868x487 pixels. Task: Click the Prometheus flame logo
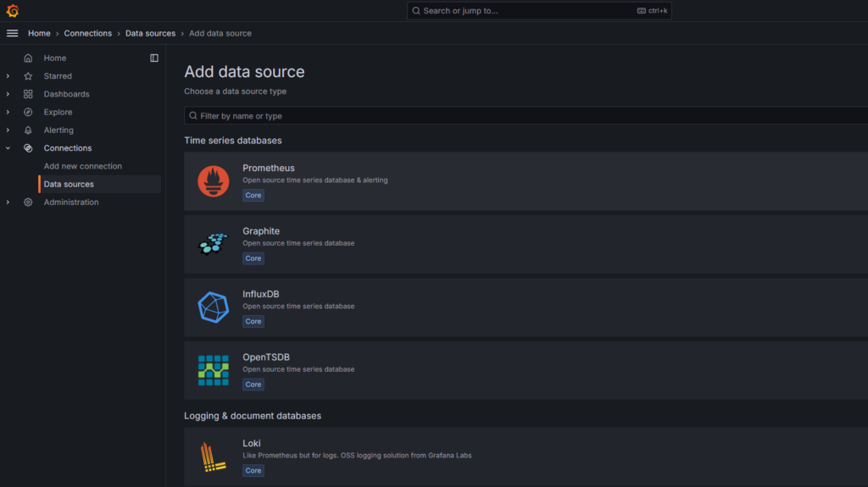[213, 181]
